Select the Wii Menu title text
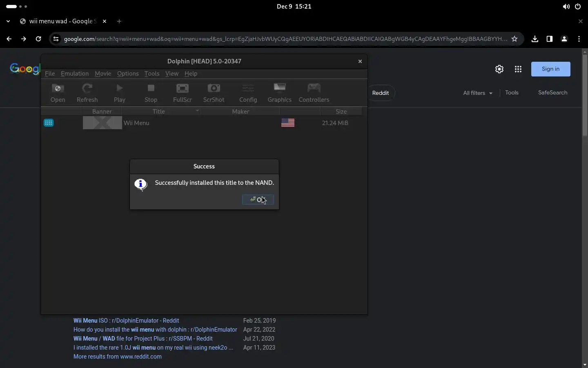Screen dimensions: 588x368 (x=136, y=123)
